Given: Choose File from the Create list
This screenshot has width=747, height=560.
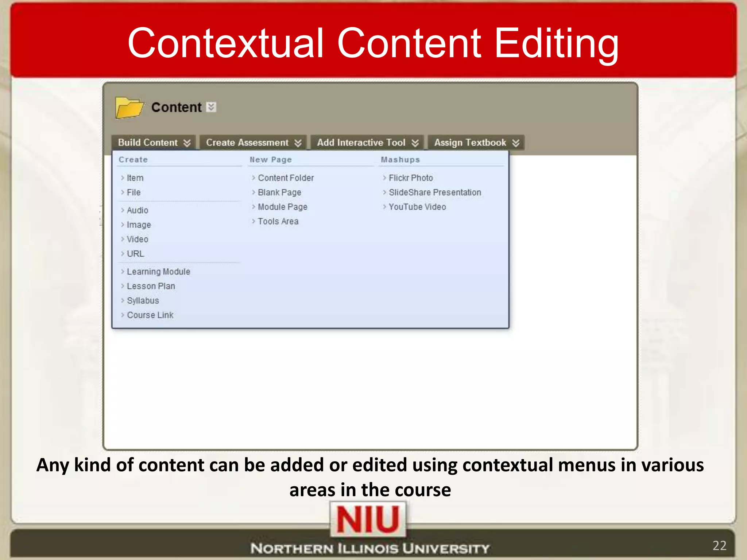Looking at the screenshot, I should [133, 192].
